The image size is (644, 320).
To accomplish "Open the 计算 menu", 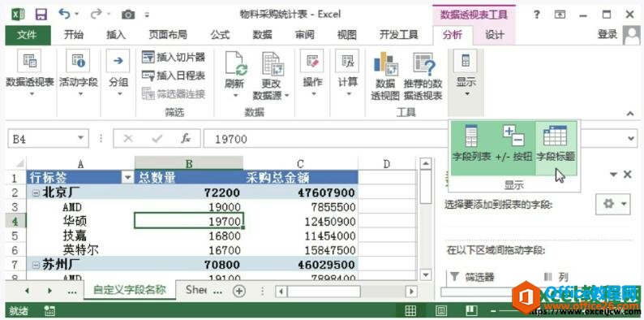I will 347,74.
